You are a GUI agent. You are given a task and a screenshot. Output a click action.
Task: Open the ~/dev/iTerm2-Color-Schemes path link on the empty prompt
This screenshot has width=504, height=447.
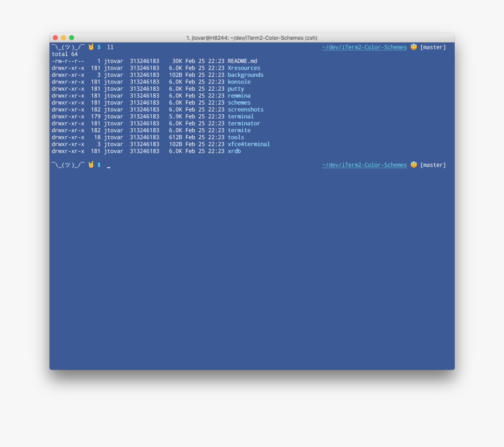point(364,165)
